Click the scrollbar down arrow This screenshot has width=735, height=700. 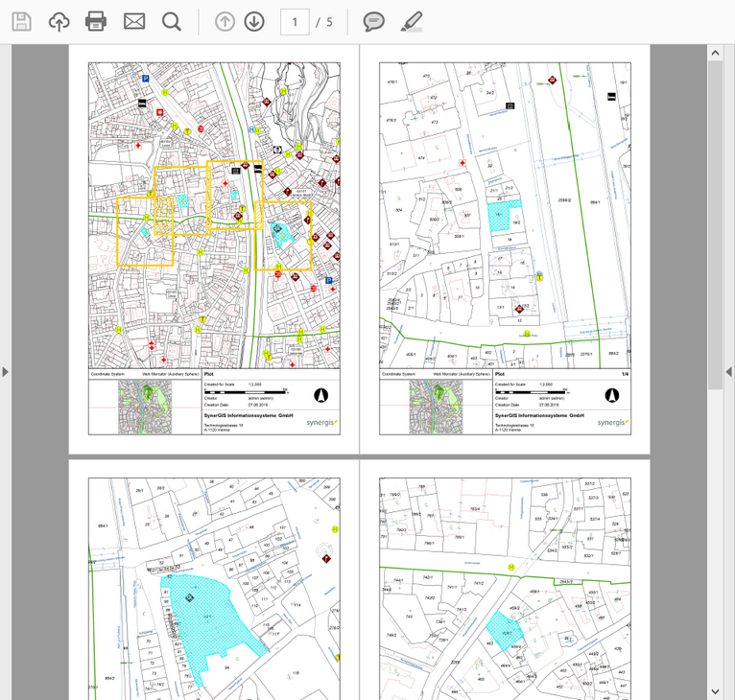coord(716,690)
